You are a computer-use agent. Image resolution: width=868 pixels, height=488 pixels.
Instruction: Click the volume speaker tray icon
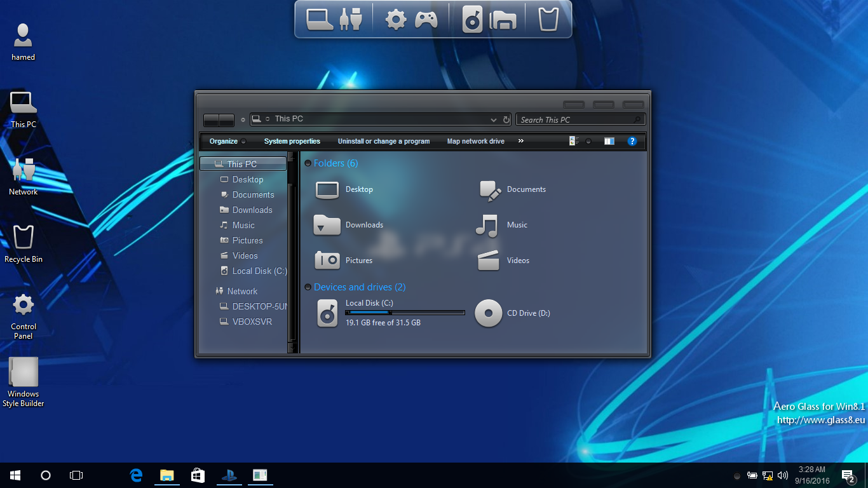point(783,475)
